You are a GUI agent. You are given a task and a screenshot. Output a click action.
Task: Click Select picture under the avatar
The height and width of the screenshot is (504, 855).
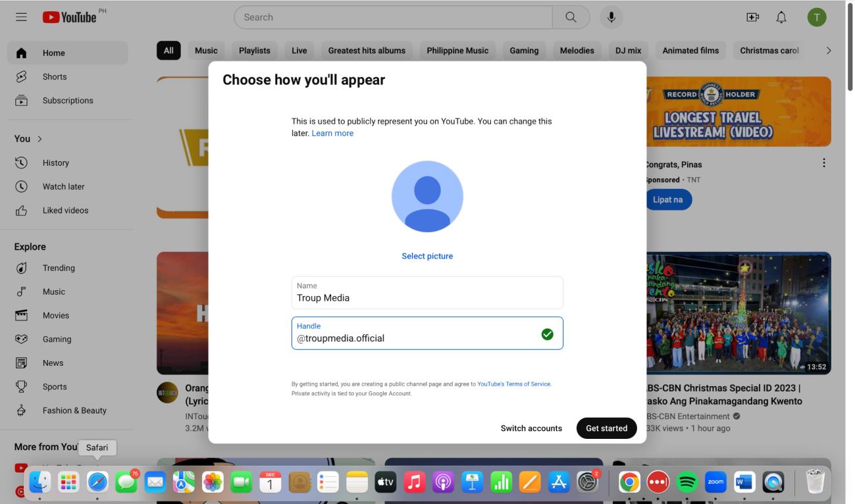[x=427, y=256]
